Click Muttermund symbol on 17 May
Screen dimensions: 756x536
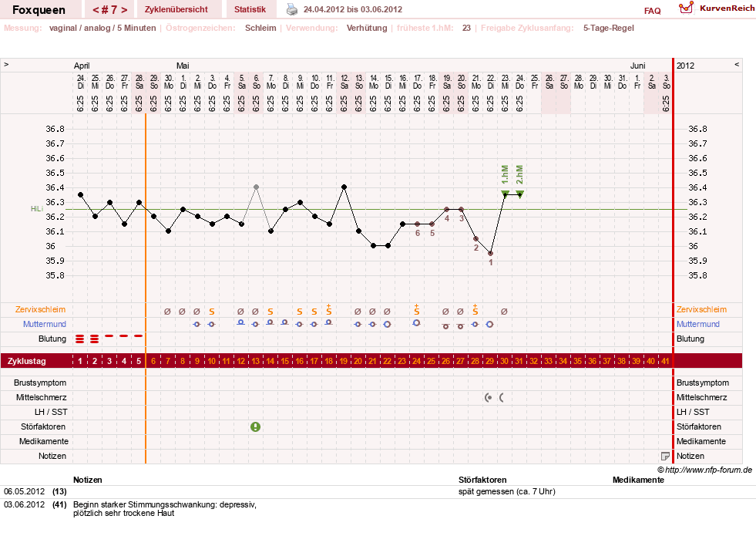click(417, 323)
